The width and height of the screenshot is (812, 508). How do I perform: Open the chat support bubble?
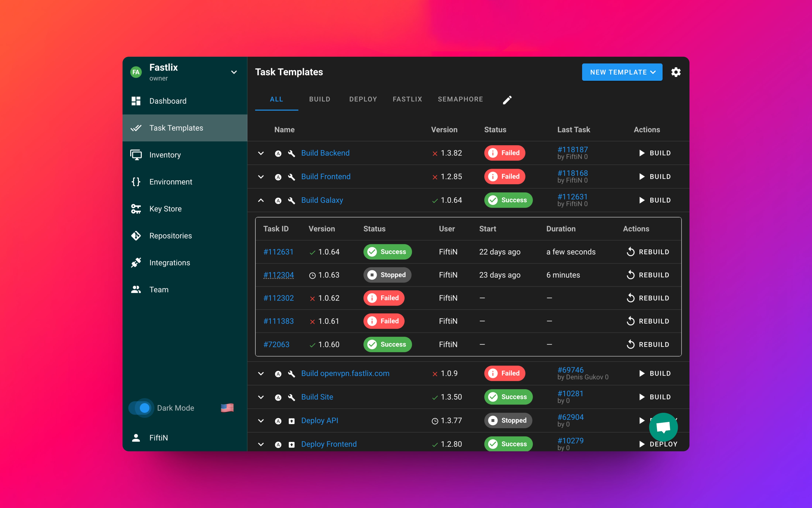coord(663,427)
